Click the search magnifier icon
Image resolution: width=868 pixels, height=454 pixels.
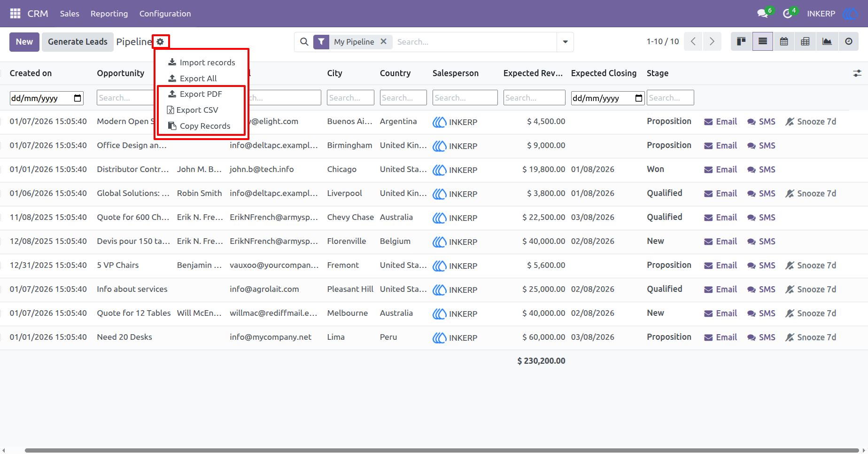coord(304,42)
